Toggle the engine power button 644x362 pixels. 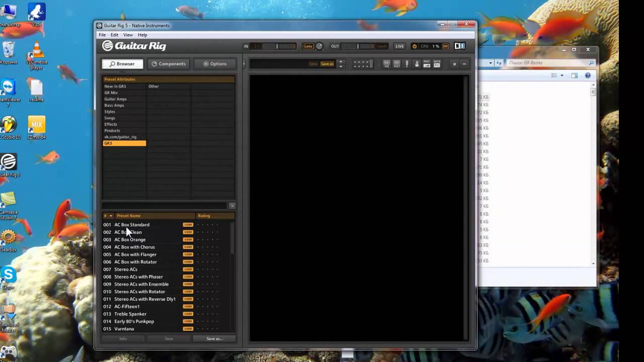[415, 46]
